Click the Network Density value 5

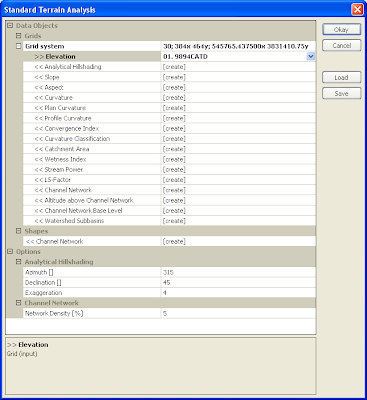pyautogui.click(x=165, y=314)
